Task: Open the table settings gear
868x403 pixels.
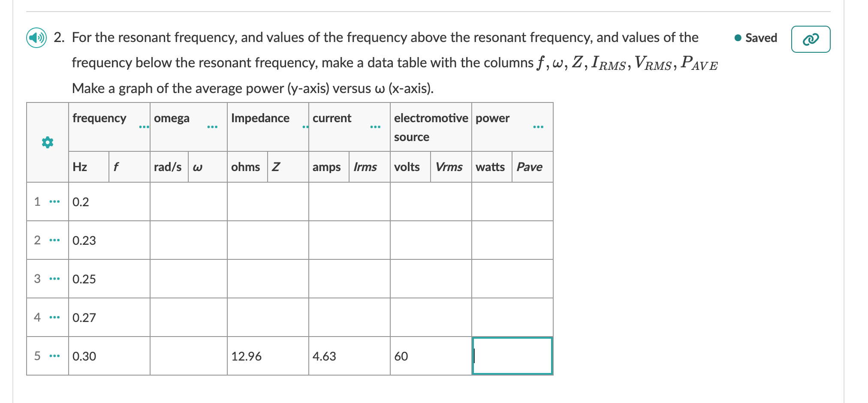Action: [x=47, y=142]
